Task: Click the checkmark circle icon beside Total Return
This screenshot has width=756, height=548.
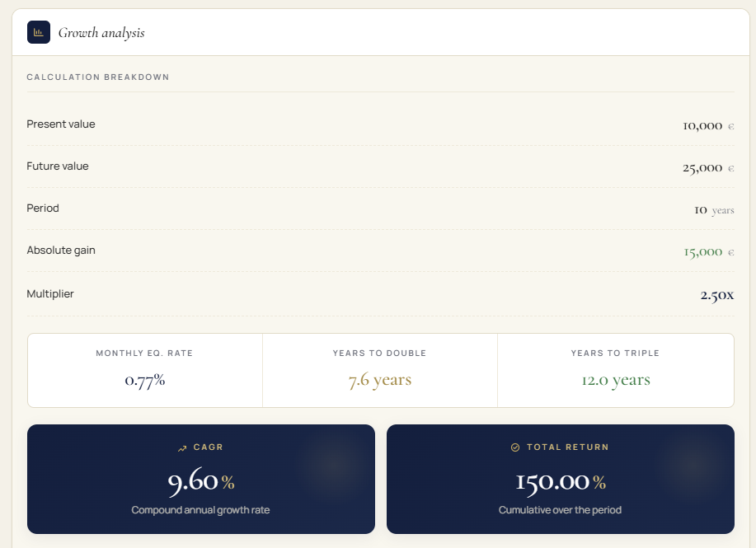Action: (x=515, y=447)
